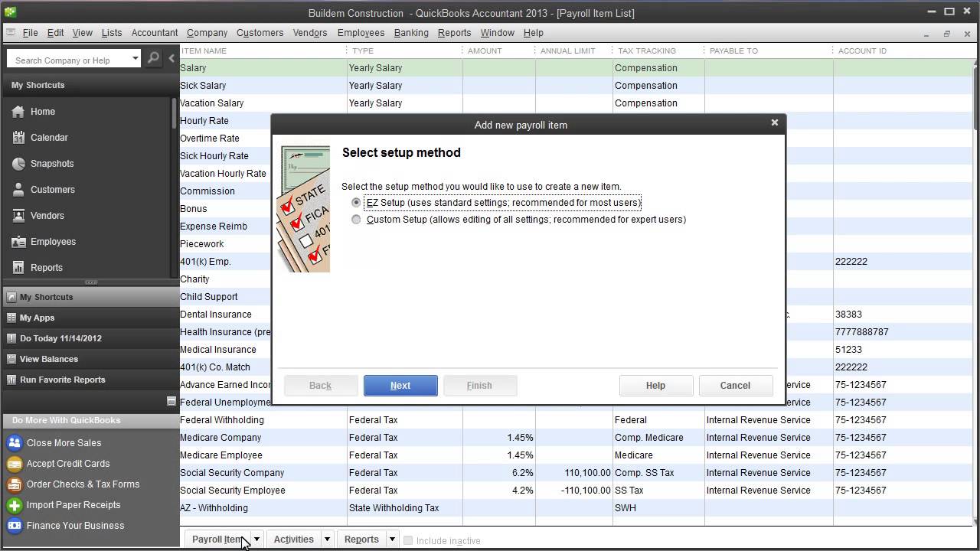The width and height of the screenshot is (980, 551).
Task: Click the Next button
Action: click(400, 386)
